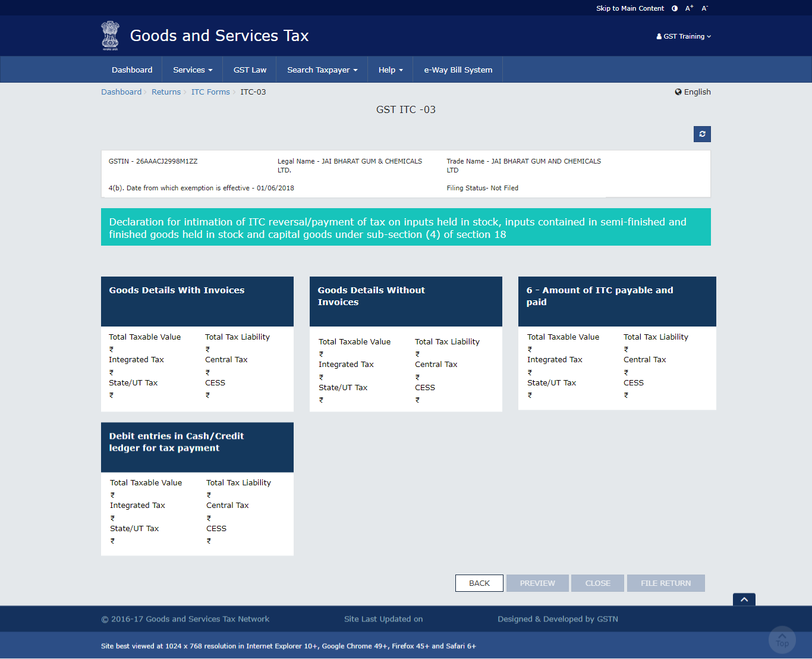Click the CLOSE button
This screenshot has height=659, width=812.
click(x=597, y=583)
